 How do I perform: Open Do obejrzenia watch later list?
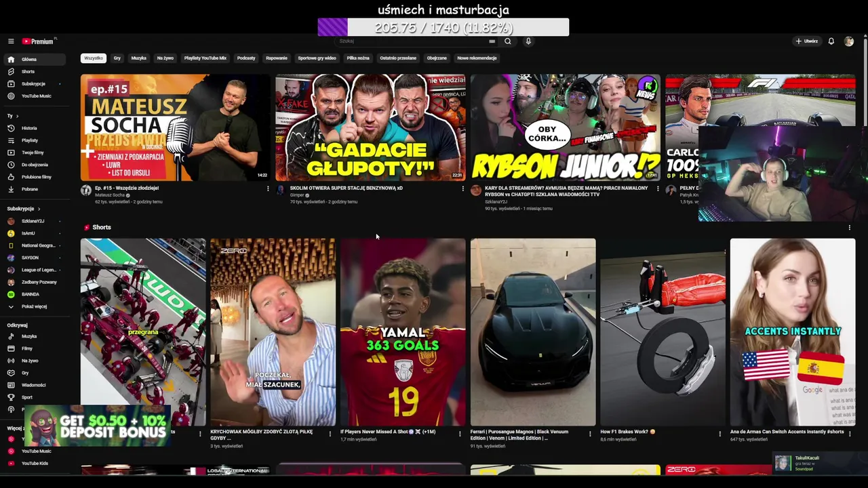[35, 165]
